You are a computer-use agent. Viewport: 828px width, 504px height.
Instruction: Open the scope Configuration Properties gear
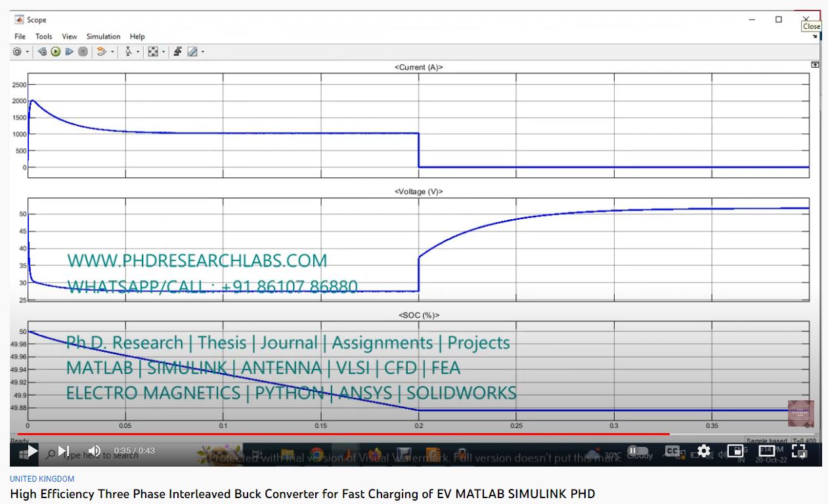17,52
